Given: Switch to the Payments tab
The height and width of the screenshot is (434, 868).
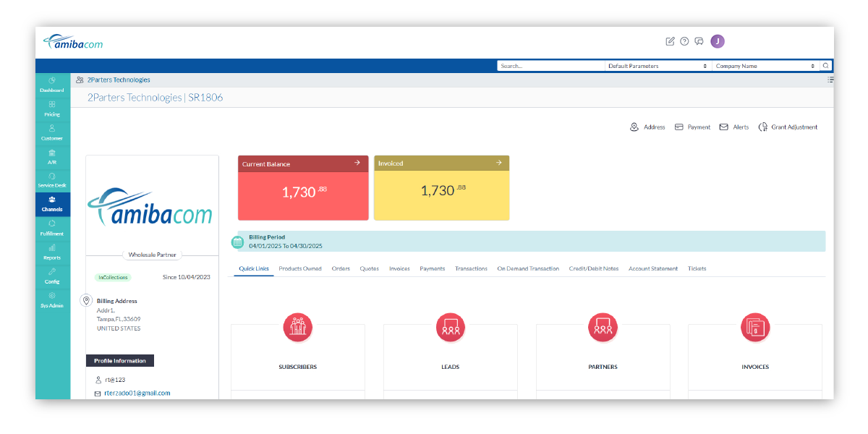Looking at the screenshot, I should (433, 269).
